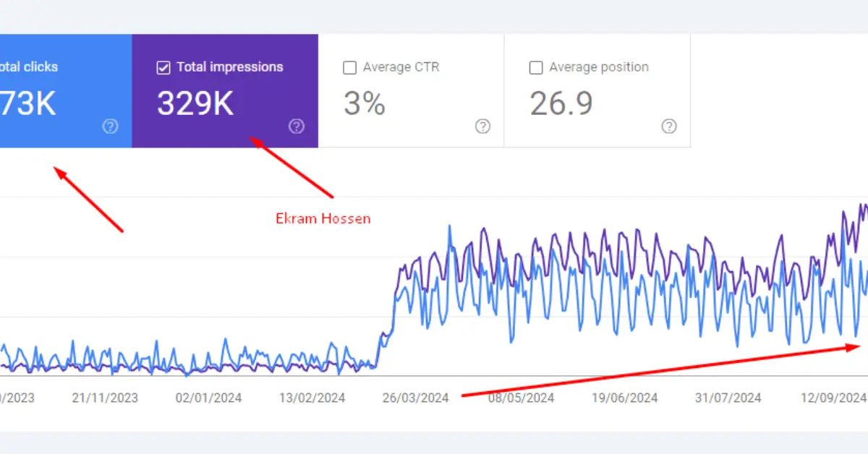Click the 26.9 average position value
Screen dimensions: 868x454
(x=561, y=104)
